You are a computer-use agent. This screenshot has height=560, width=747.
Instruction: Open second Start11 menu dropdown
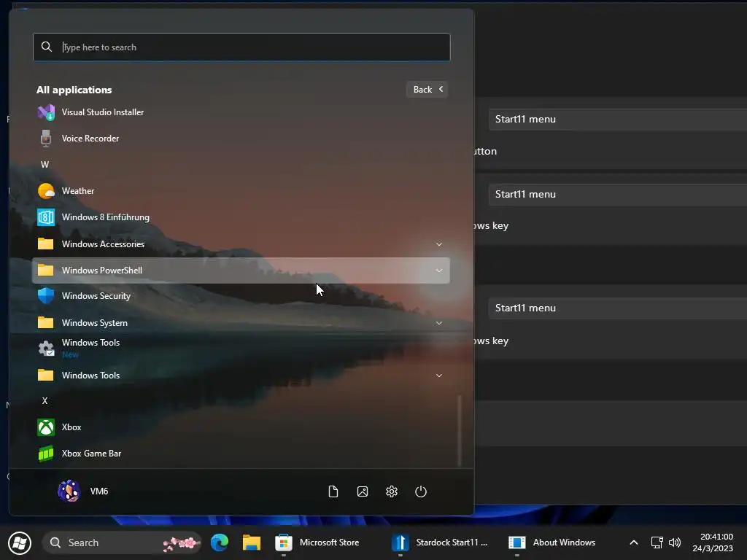coord(617,194)
